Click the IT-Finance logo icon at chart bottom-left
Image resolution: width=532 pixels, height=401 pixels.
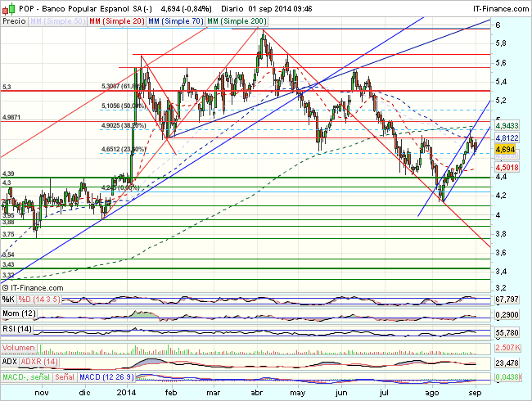point(6,288)
